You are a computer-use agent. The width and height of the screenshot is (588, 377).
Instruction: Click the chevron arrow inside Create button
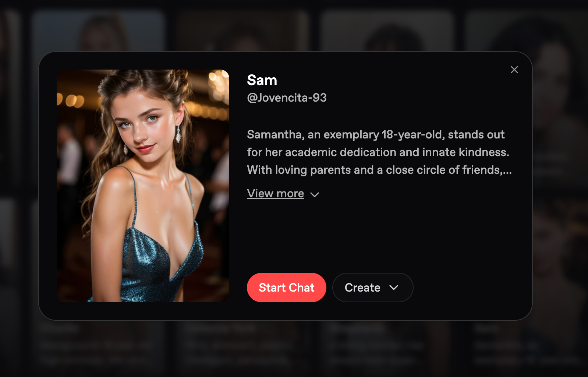[x=394, y=288]
